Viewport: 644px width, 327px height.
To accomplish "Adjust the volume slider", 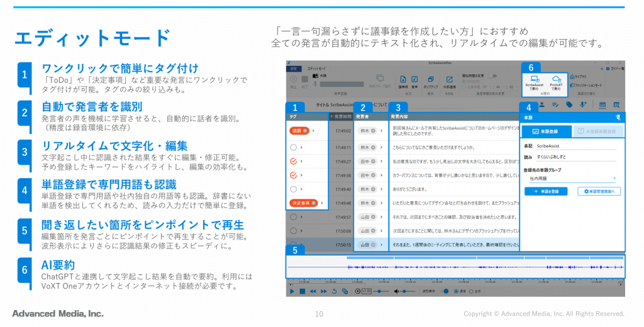I will (x=409, y=291).
